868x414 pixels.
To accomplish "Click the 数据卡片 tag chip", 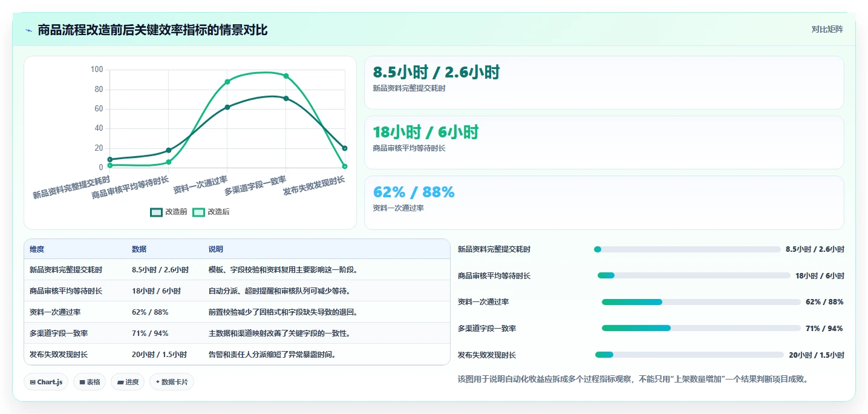I will click(x=172, y=382).
